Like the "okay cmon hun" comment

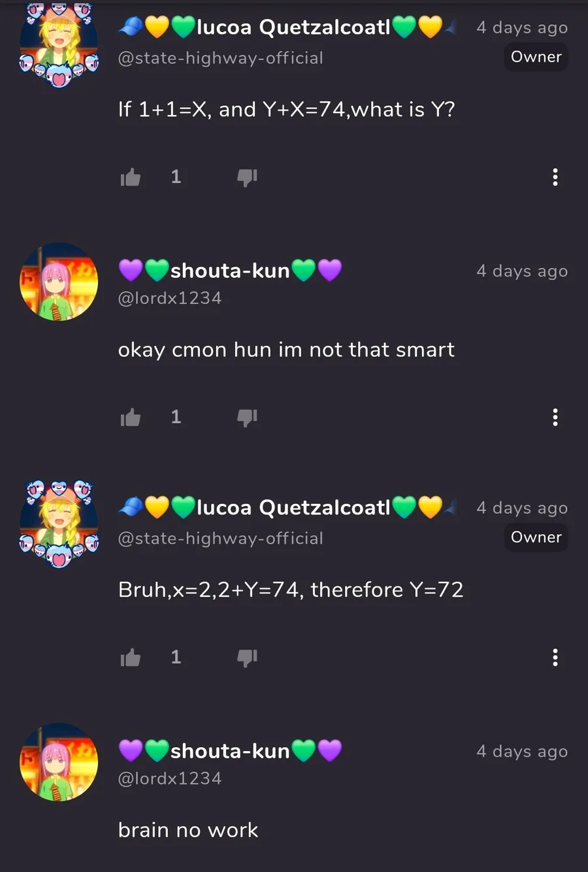131,417
